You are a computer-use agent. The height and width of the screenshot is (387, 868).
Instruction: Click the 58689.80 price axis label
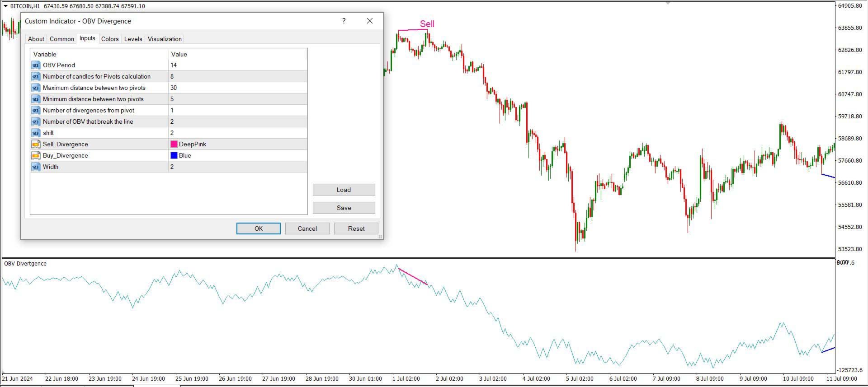click(x=850, y=139)
